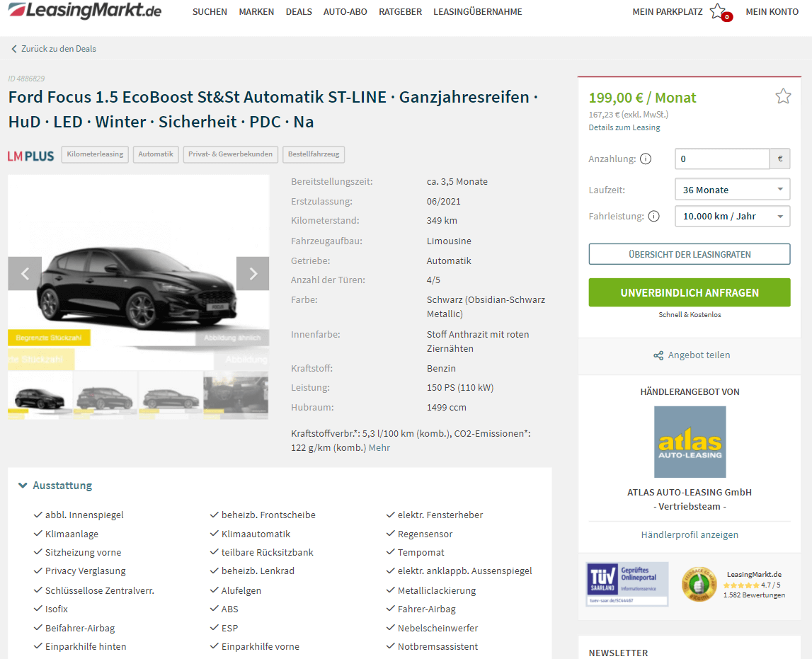Click the share icon beside Angebot teilen
812x659 pixels.
tap(658, 355)
